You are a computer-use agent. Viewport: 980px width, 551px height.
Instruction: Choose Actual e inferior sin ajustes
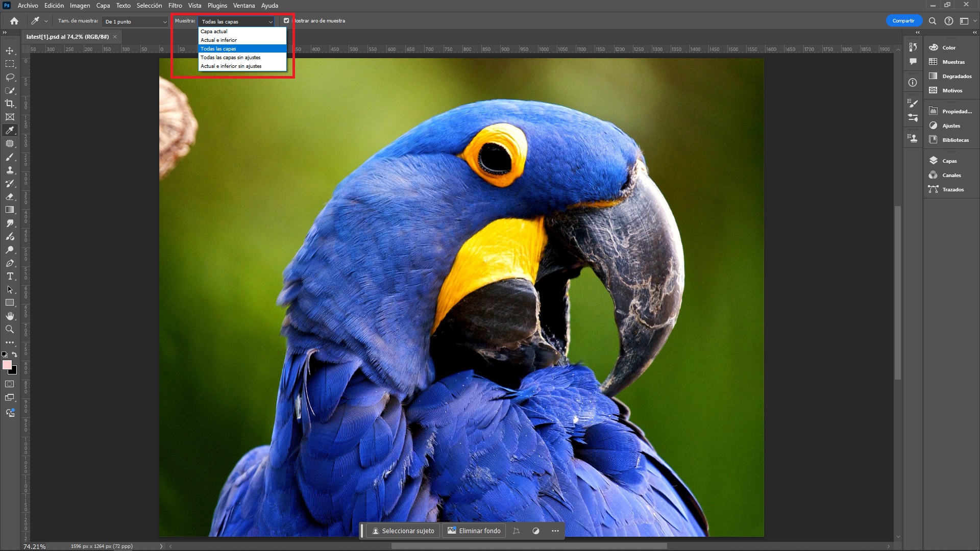point(242,66)
